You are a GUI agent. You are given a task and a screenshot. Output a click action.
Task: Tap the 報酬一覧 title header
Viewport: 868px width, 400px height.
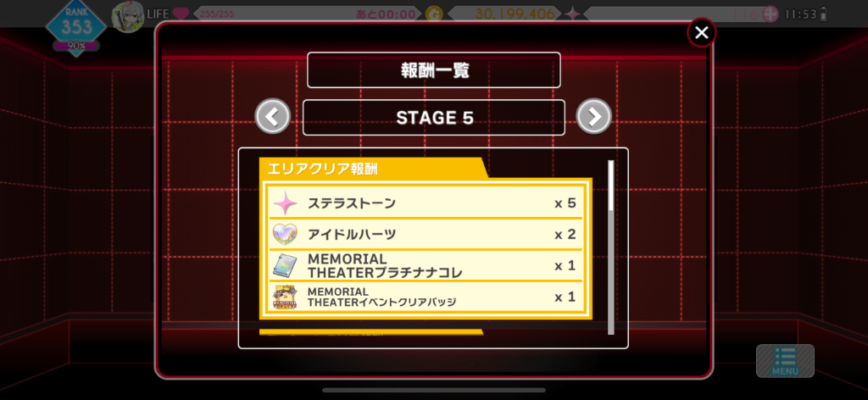[434, 69]
